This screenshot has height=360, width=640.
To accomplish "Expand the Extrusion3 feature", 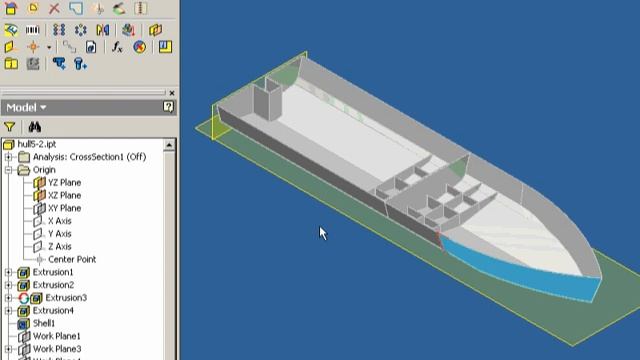I will coord(8,298).
